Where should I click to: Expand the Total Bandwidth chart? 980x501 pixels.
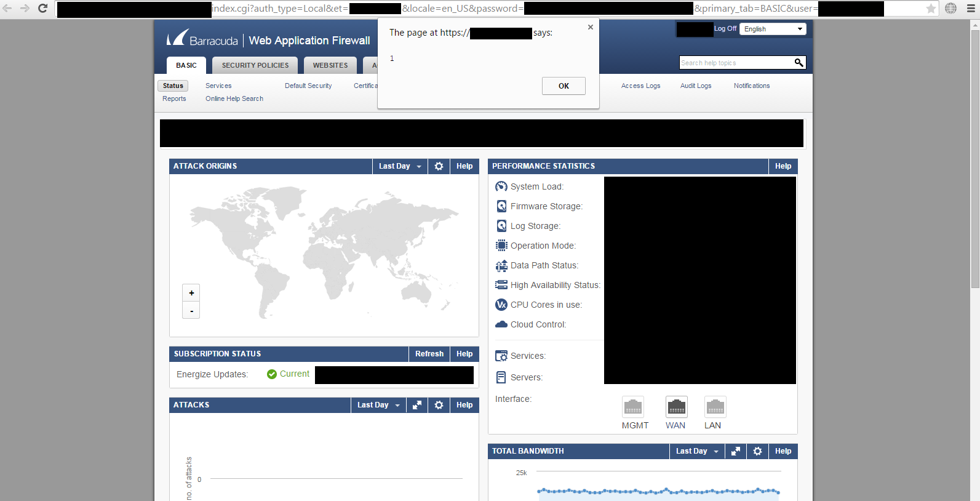pos(736,451)
